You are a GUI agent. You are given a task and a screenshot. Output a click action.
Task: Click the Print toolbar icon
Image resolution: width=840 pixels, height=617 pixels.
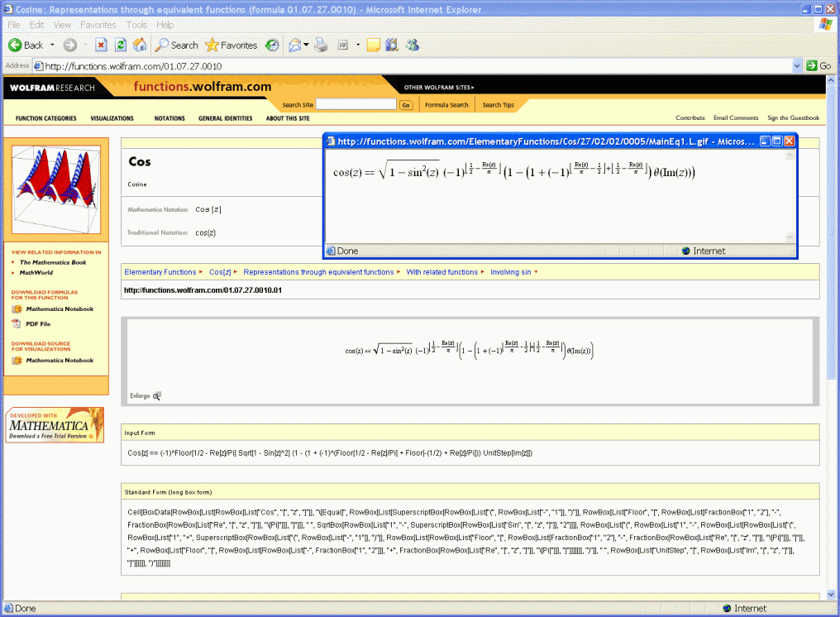[x=321, y=45]
